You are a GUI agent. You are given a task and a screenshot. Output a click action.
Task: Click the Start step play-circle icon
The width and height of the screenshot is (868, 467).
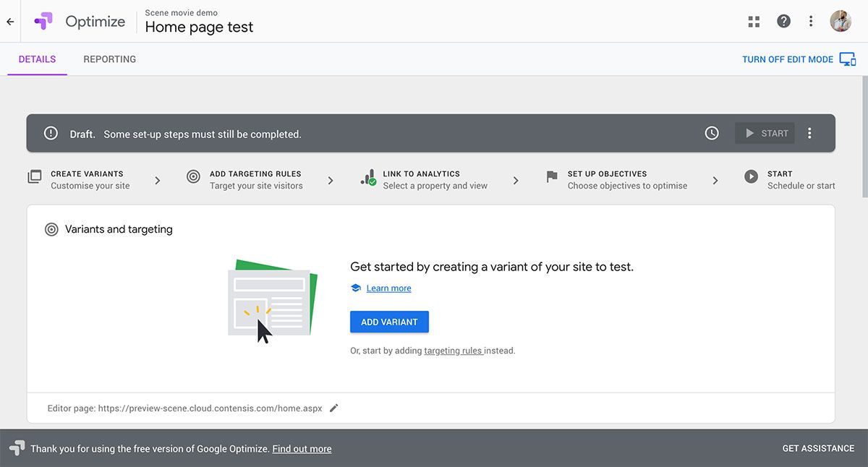pyautogui.click(x=752, y=176)
